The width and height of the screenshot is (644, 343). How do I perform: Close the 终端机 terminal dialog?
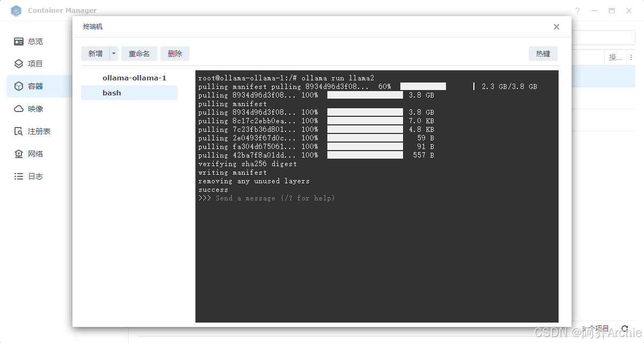[x=557, y=27]
